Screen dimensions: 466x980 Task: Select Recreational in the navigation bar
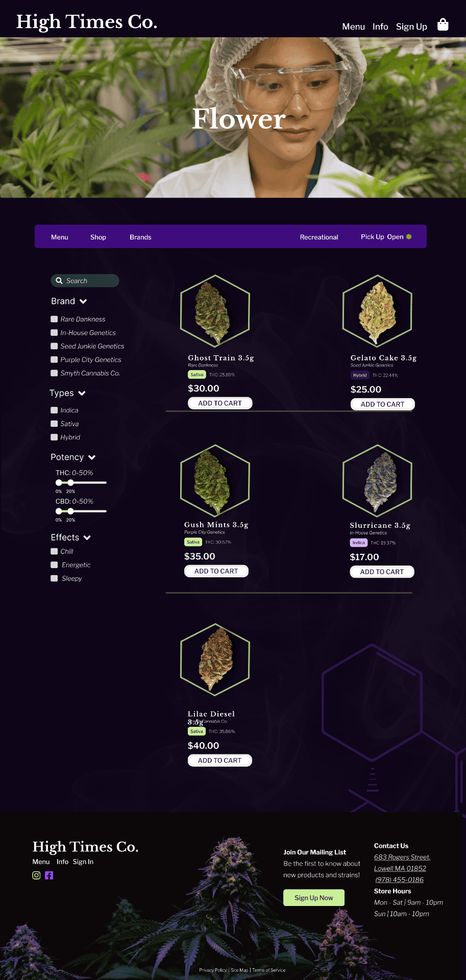319,237
